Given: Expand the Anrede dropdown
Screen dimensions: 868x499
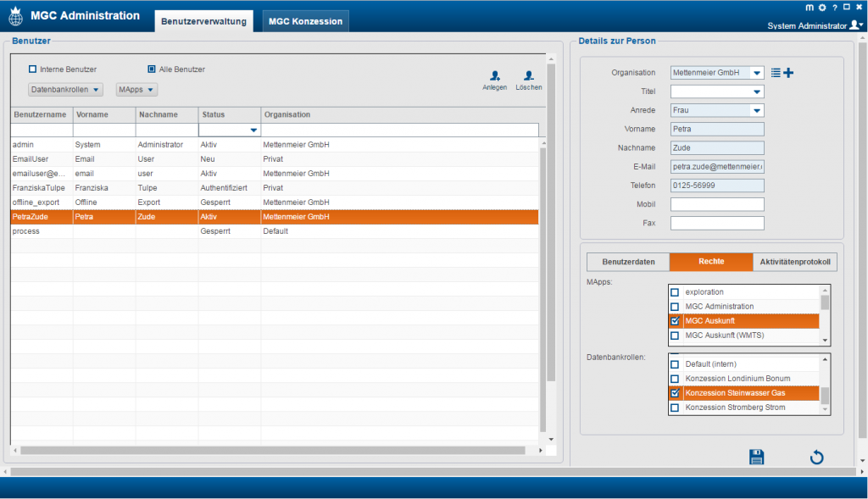Looking at the screenshot, I should pos(756,111).
